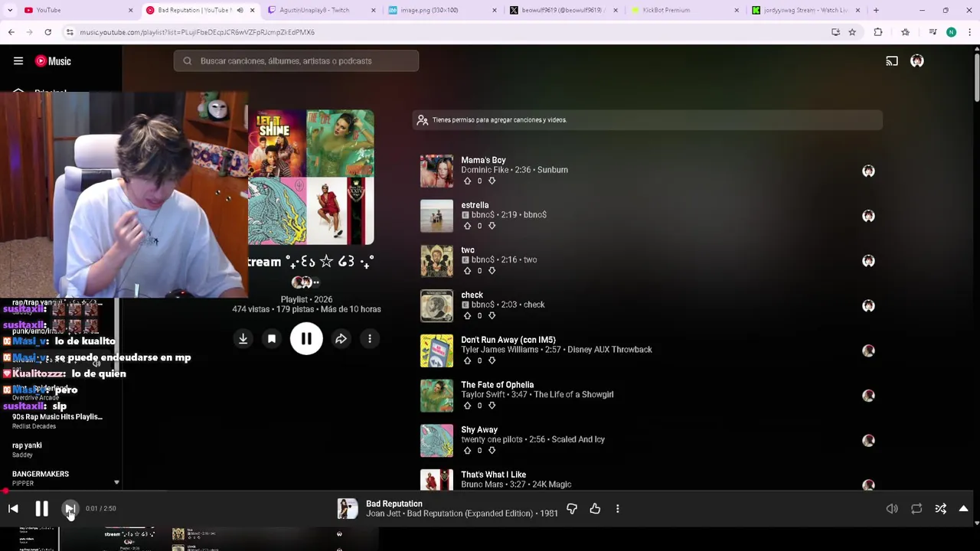Downvote the song Mama's Boy

[x=492, y=181]
